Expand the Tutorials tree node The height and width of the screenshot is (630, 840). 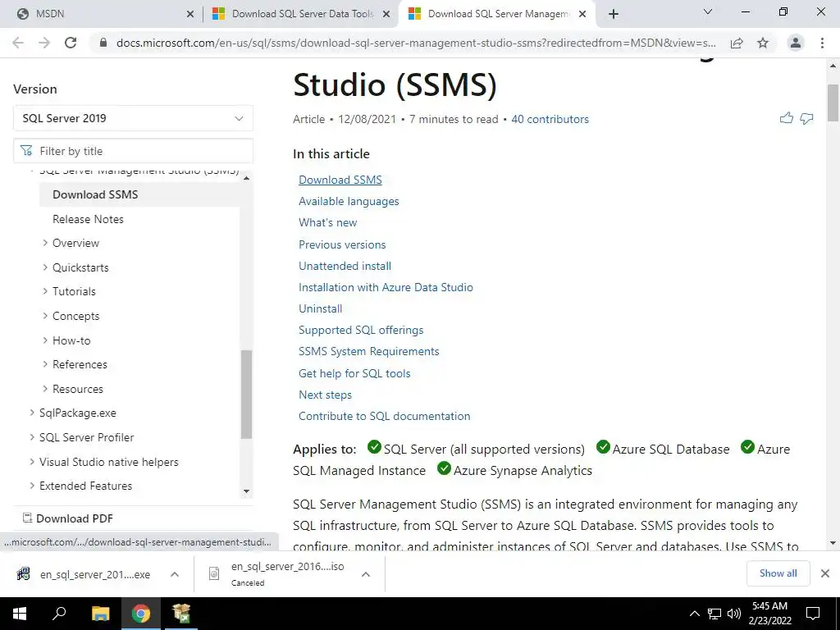[45, 291]
